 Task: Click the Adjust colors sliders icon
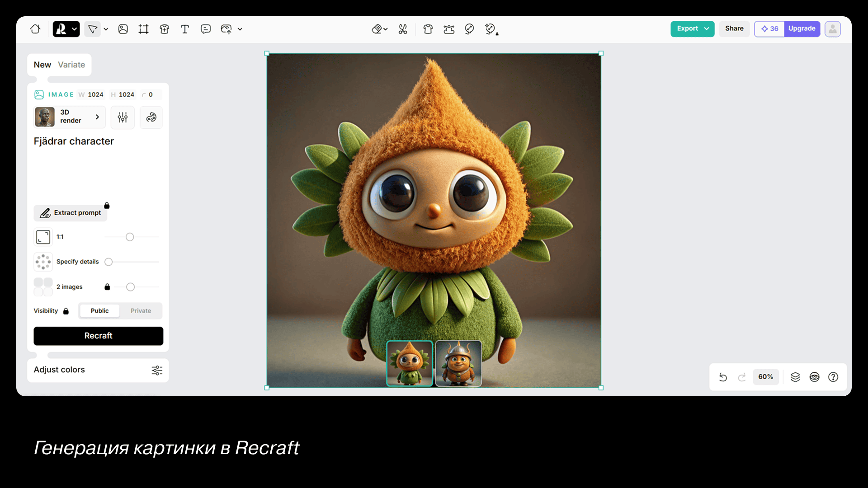[157, 371]
